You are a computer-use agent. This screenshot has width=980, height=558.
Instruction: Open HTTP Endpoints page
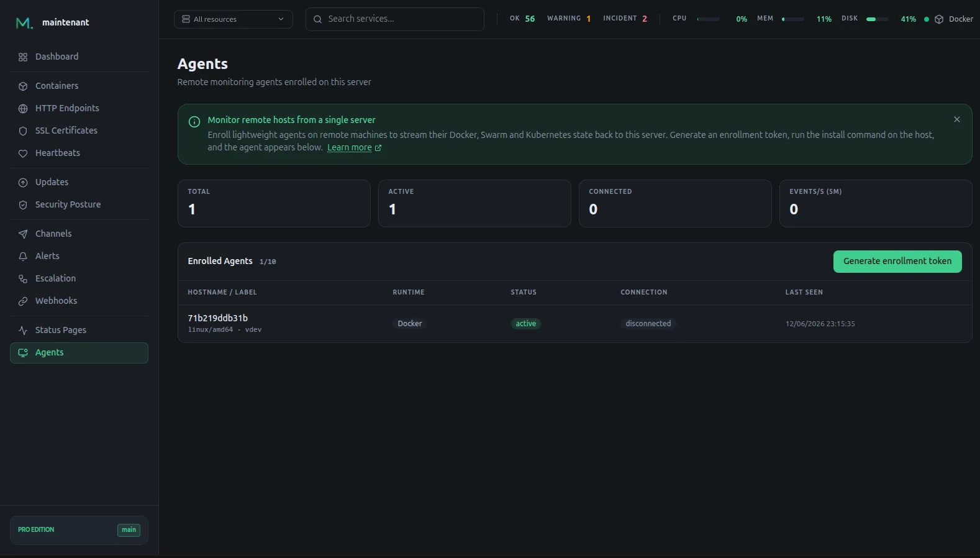pyautogui.click(x=79, y=108)
